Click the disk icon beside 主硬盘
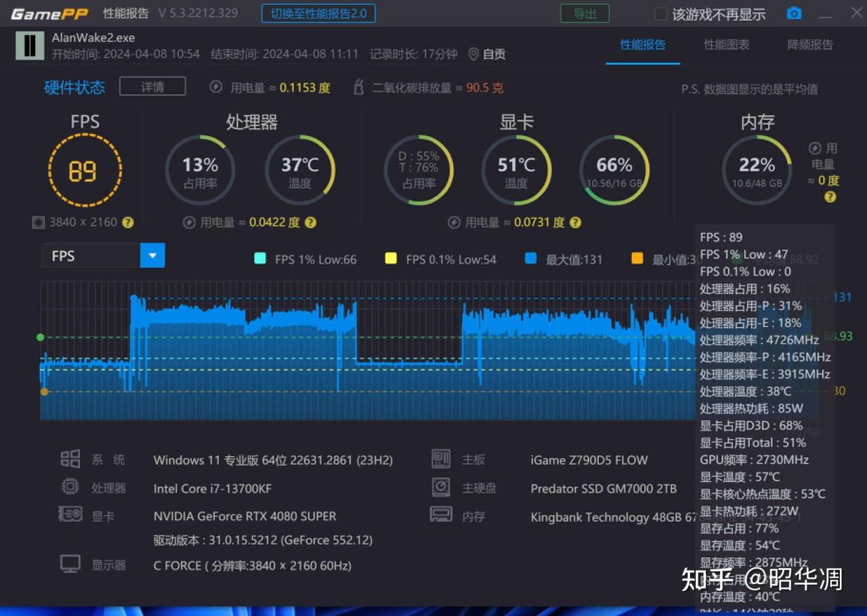The image size is (867, 616). (x=441, y=487)
